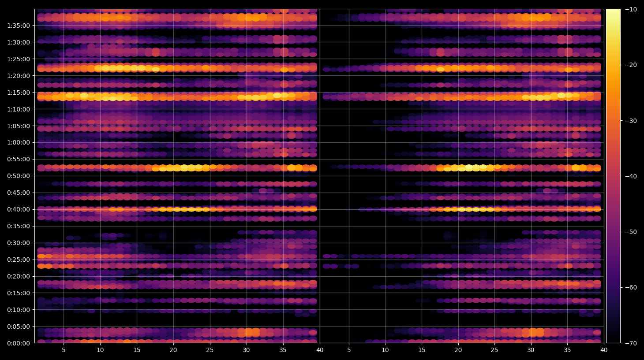644x360 pixels.
Task: Select x-axis tick 20 under the right panel
Action: click(x=458, y=350)
